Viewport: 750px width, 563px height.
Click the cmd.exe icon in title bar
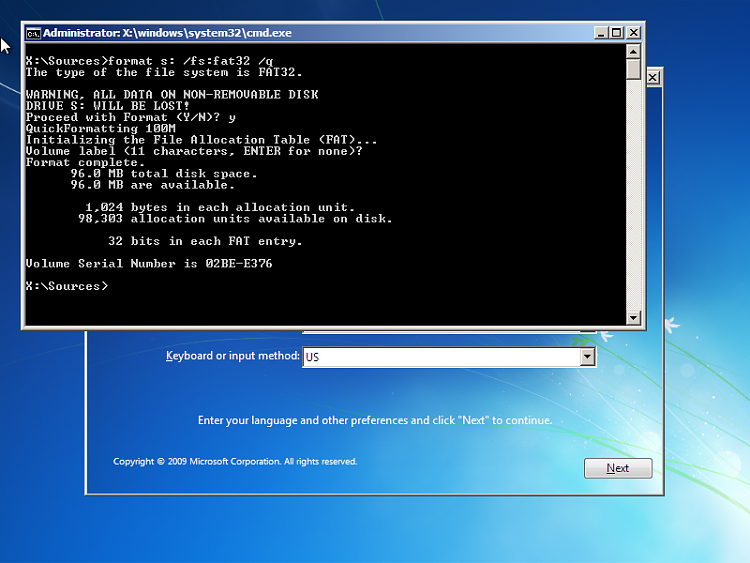[33, 33]
